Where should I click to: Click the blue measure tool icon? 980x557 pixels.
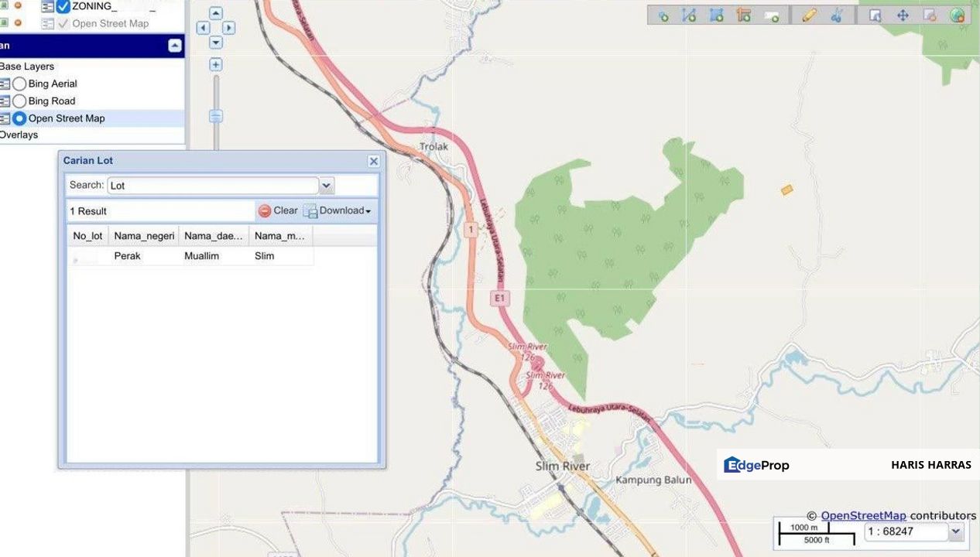[837, 15]
